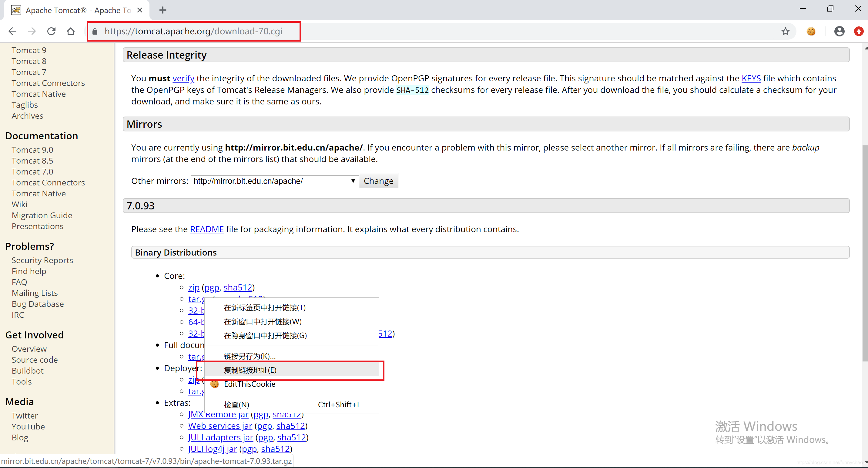
Task: Click the JULI log4j jar link
Action: 212,449
